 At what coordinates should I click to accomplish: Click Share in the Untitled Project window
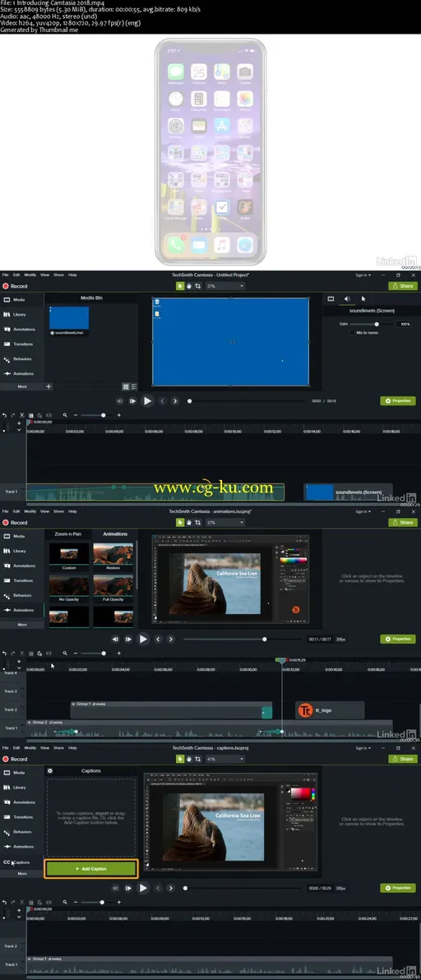(402, 285)
